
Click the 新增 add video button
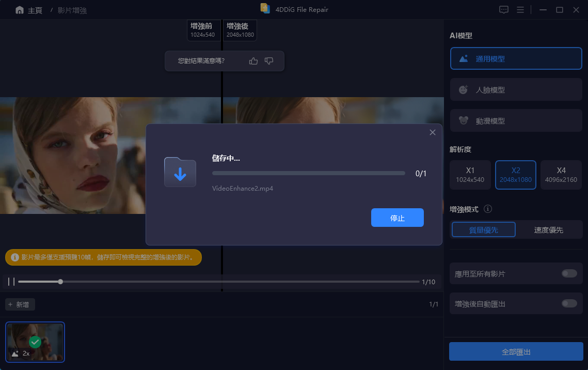pos(20,304)
